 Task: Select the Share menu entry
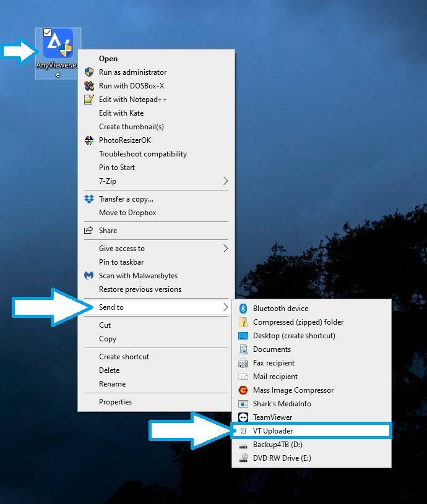click(x=157, y=231)
